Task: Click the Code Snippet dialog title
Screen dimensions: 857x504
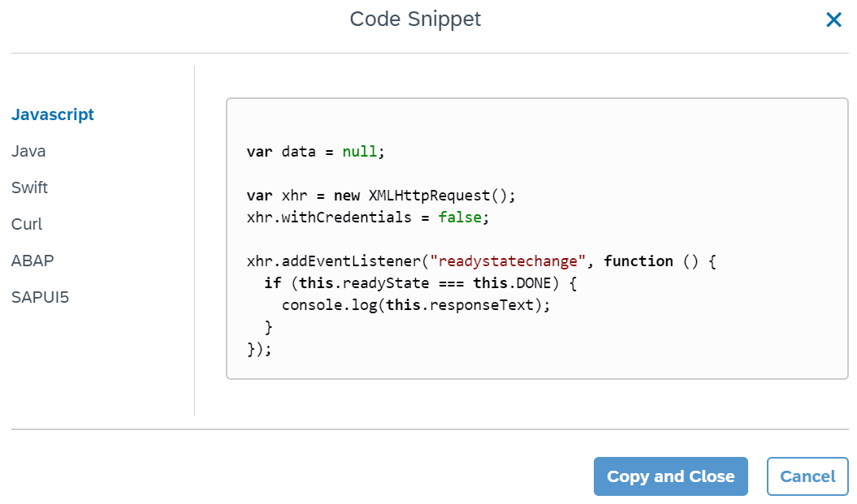Action: 415,19
